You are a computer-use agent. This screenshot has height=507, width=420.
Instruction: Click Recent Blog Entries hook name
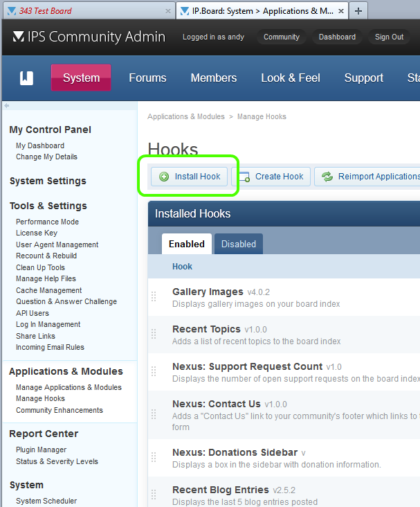(220, 490)
